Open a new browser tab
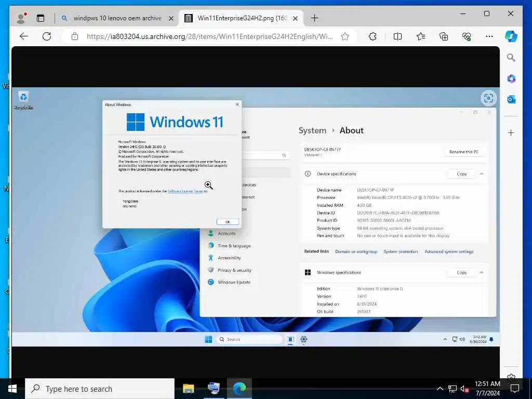This screenshot has width=532, height=399. (x=314, y=18)
